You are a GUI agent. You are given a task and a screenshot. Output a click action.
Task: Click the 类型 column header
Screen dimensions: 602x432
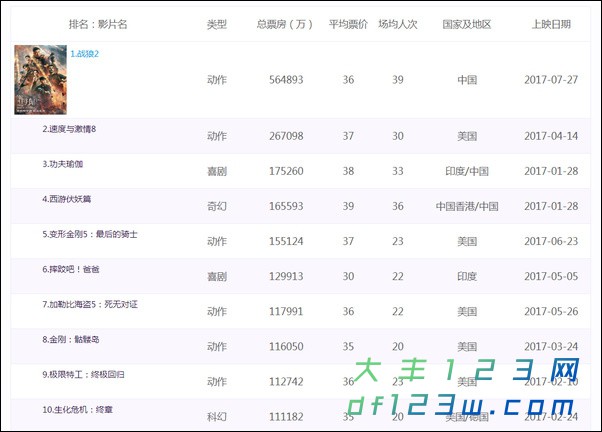coord(216,23)
